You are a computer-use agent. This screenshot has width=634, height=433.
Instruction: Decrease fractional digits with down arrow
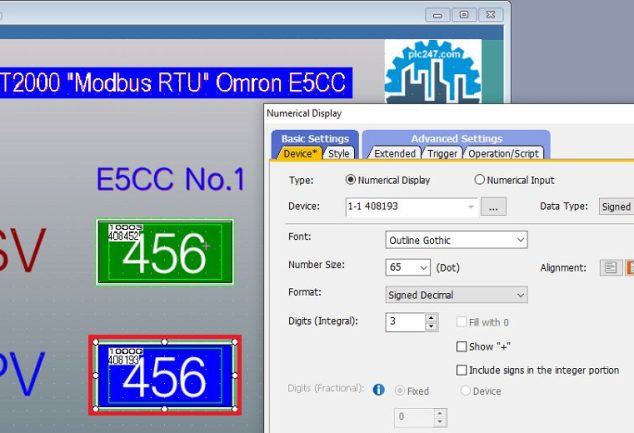440,422
